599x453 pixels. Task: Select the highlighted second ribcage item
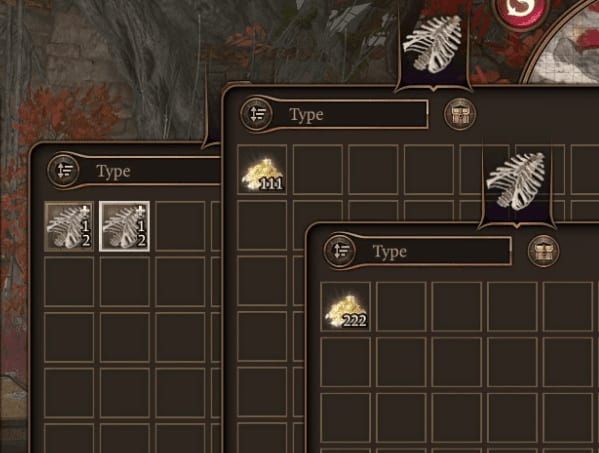pyautogui.click(x=125, y=226)
